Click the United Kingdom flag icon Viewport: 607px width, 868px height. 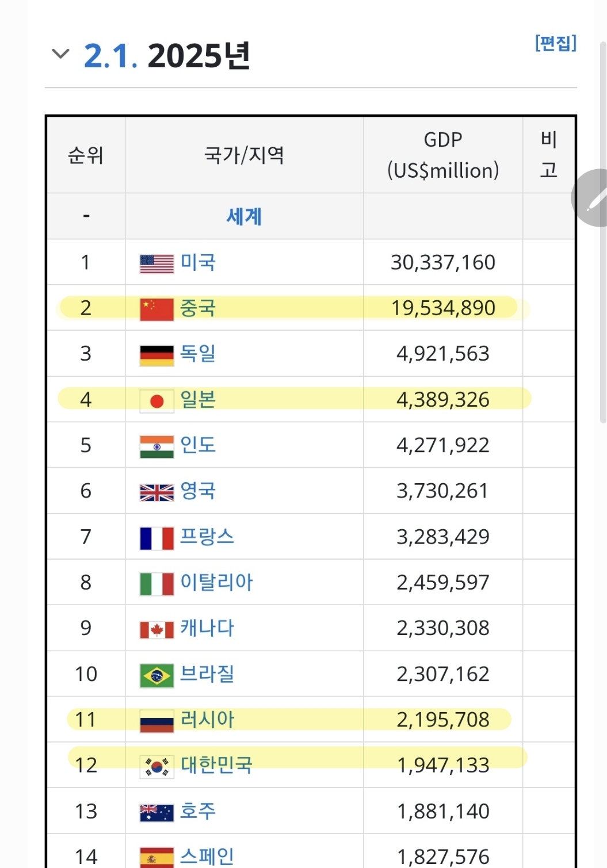point(156,492)
